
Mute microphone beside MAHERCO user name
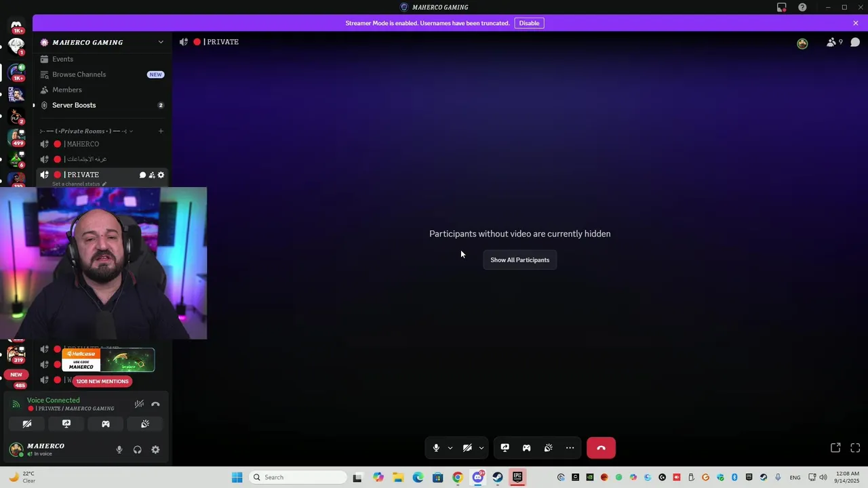pos(119,449)
